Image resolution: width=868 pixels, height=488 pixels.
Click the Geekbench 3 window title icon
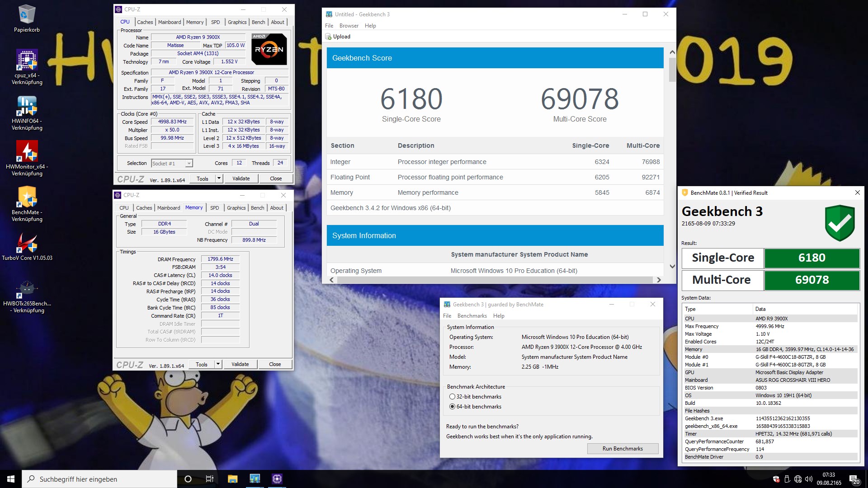coord(329,14)
